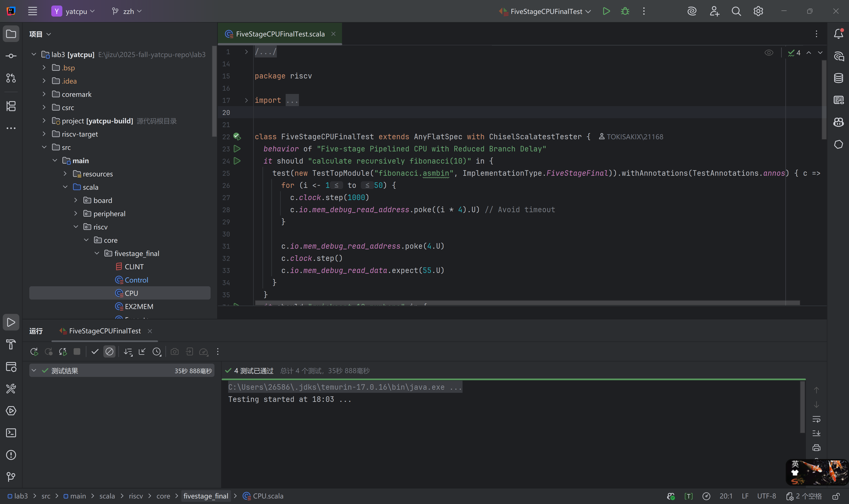849x504 pixels.
Task: Toggle show passed tests checkmark
Action: pyautogui.click(x=95, y=351)
